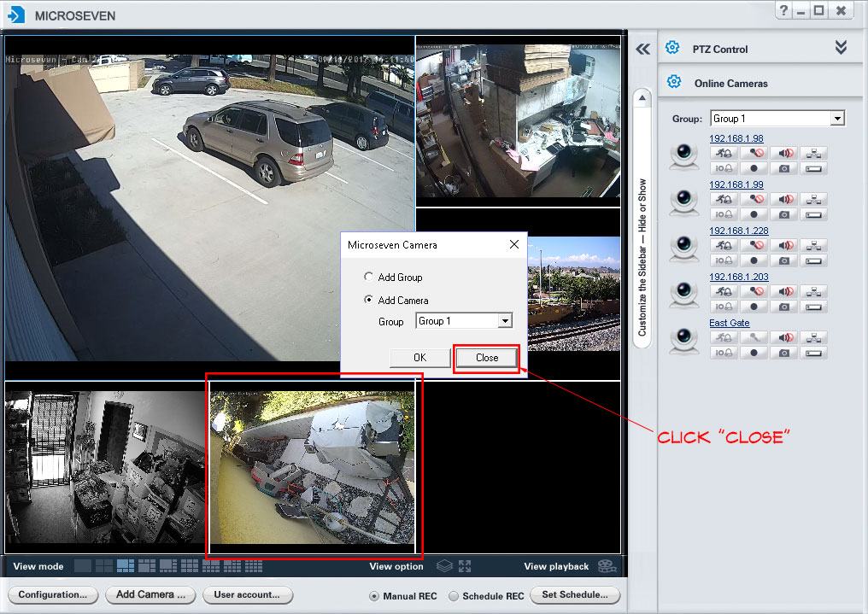The height and width of the screenshot is (614, 868).
Task: Toggle microphone for camera 192.168.1.228
Action: pos(754,245)
